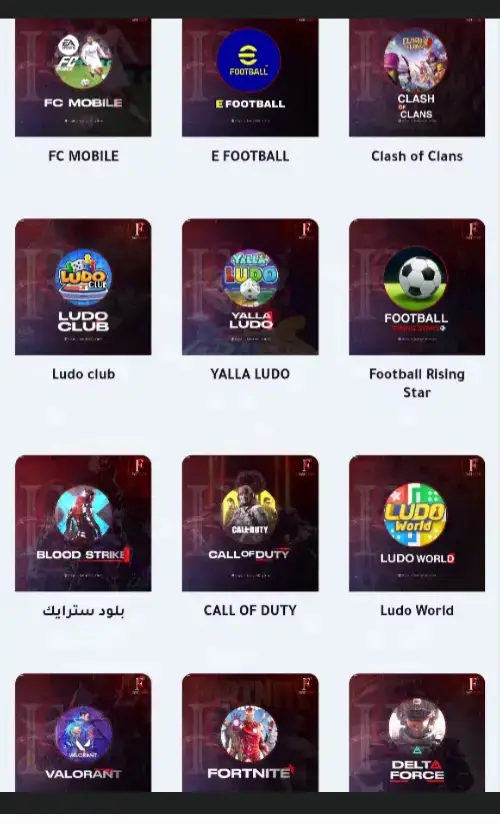Open the Valorant game card
This screenshot has height=824, width=500.
[x=83, y=733]
